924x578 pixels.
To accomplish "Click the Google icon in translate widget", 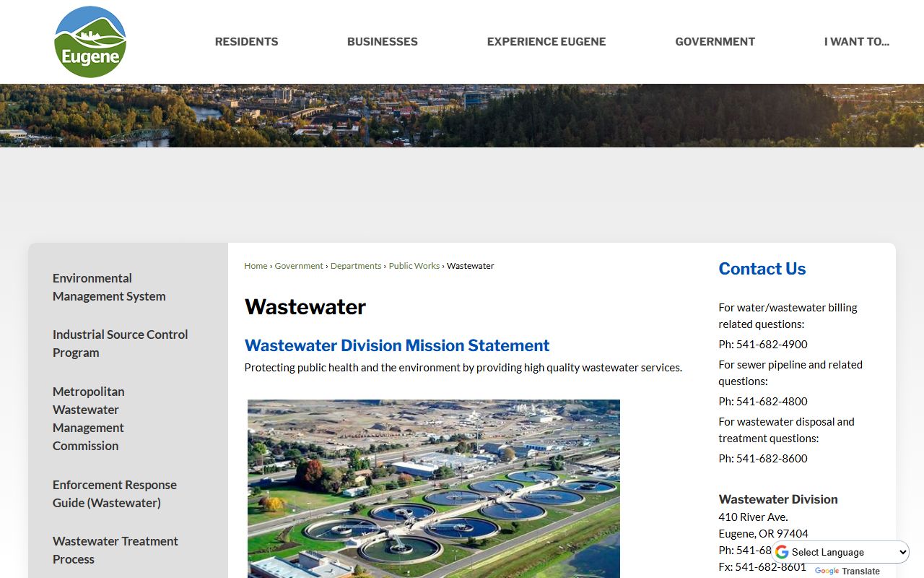I will point(782,552).
